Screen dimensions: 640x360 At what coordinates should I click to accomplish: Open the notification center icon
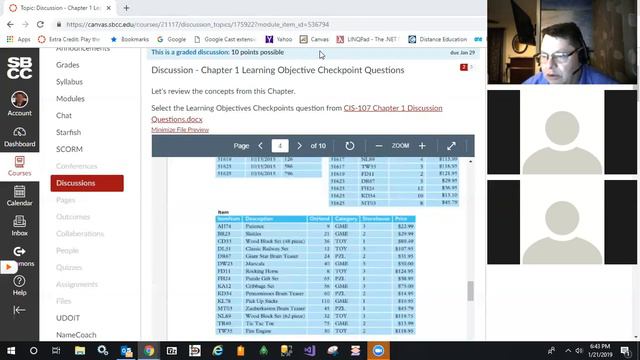[625, 351]
